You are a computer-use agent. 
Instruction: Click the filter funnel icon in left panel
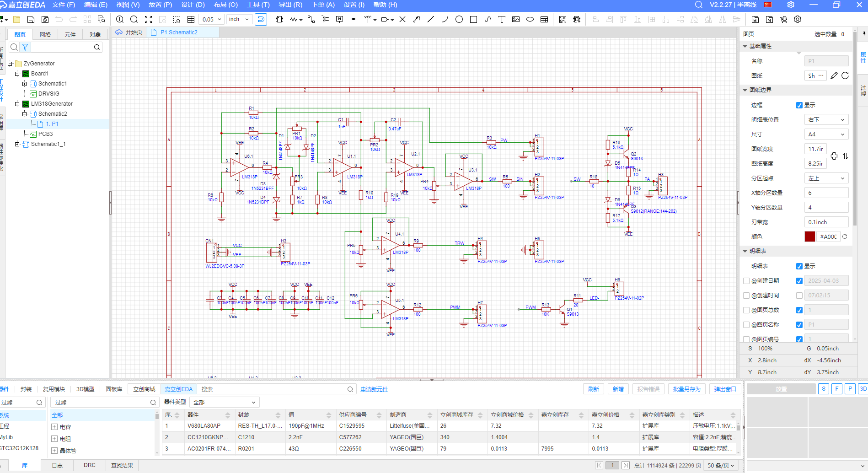coord(25,47)
